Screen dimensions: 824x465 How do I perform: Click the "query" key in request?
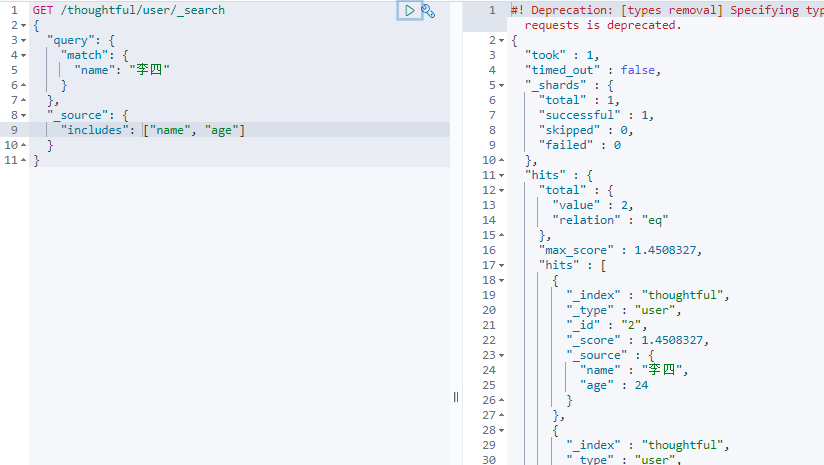pyautogui.click(x=70, y=40)
